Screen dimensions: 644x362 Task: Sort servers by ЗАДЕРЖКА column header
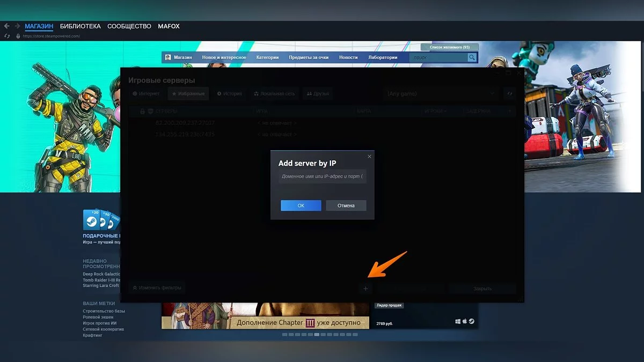pyautogui.click(x=478, y=112)
